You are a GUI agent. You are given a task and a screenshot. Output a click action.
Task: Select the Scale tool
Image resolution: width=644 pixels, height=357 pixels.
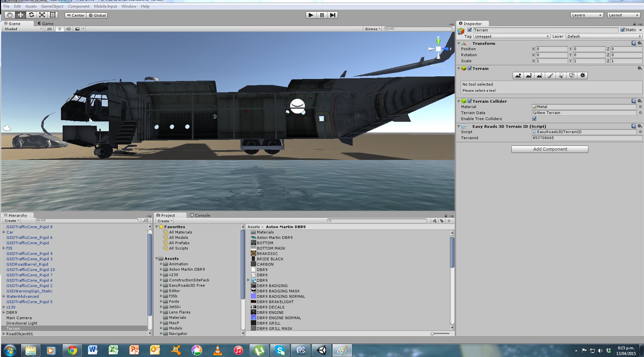pyautogui.click(x=42, y=15)
